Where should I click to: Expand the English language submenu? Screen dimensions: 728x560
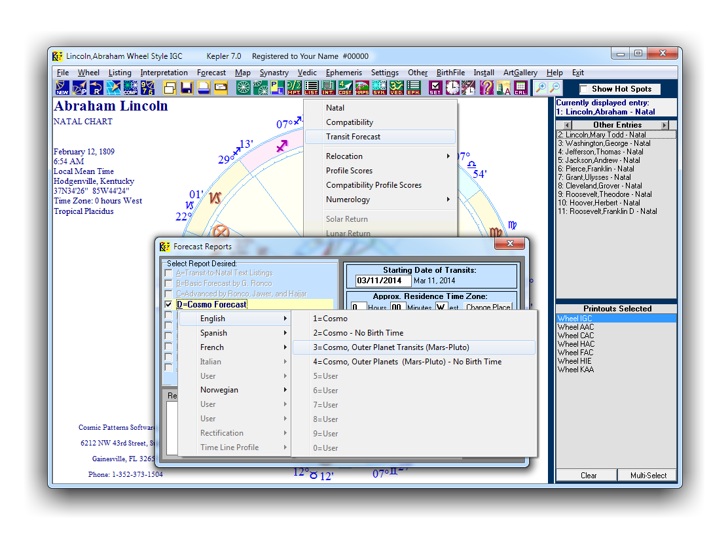[x=235, y=319]
